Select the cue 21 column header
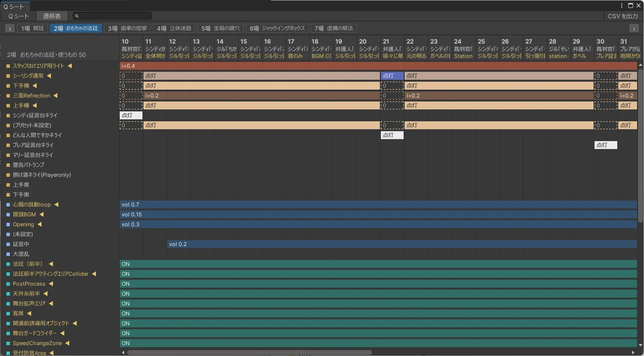This screenshot has width=644, height=356. tap(392, 49)
